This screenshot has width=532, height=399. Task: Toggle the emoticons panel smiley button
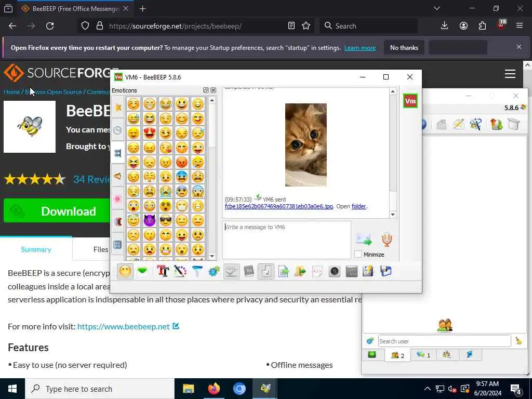click(125, 271)
